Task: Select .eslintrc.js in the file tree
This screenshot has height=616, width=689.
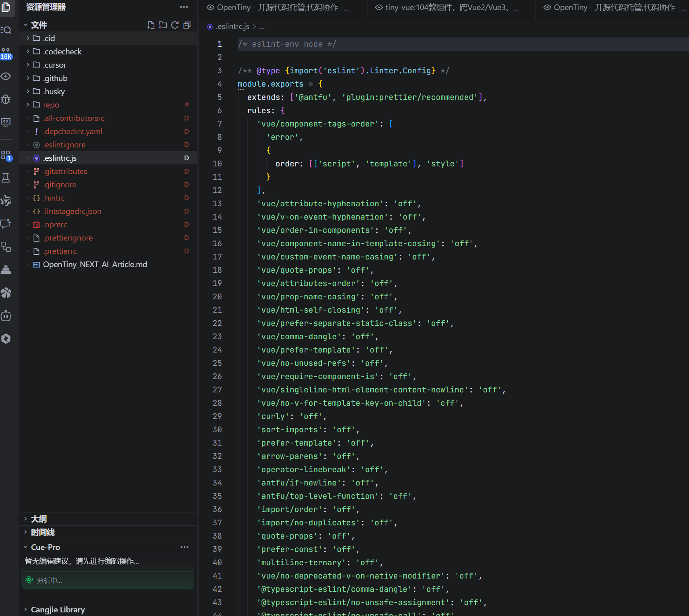Action: click(x=108, y=158)
